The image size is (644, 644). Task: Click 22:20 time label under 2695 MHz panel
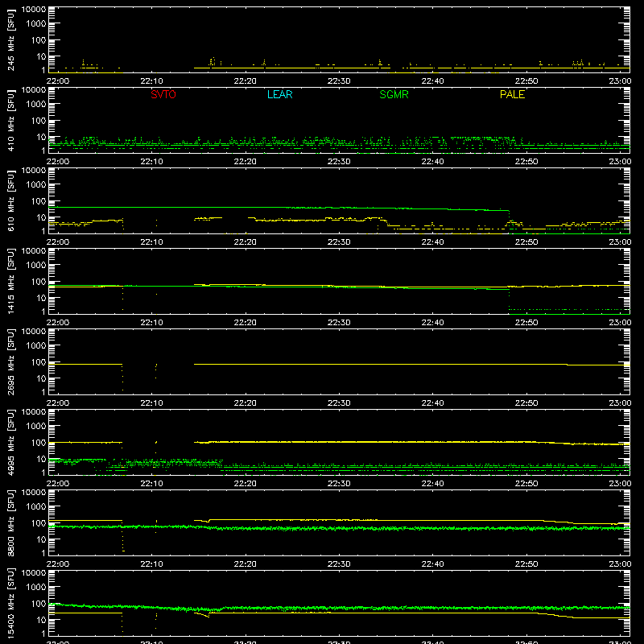[x=246, y=403]
